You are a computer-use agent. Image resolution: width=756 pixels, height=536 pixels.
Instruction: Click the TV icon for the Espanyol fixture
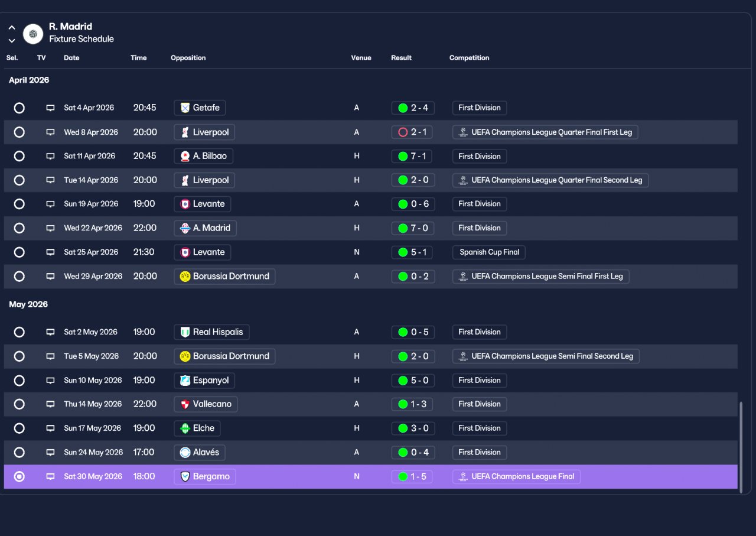point(51,381)
